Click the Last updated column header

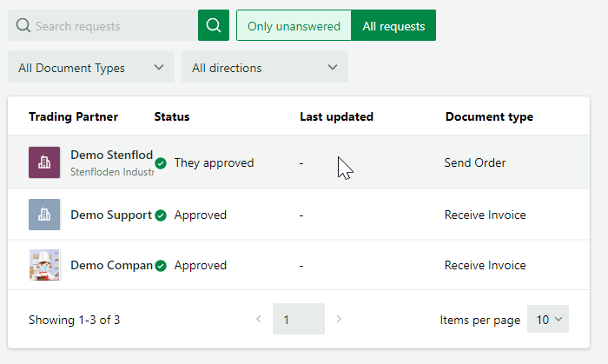337,116
